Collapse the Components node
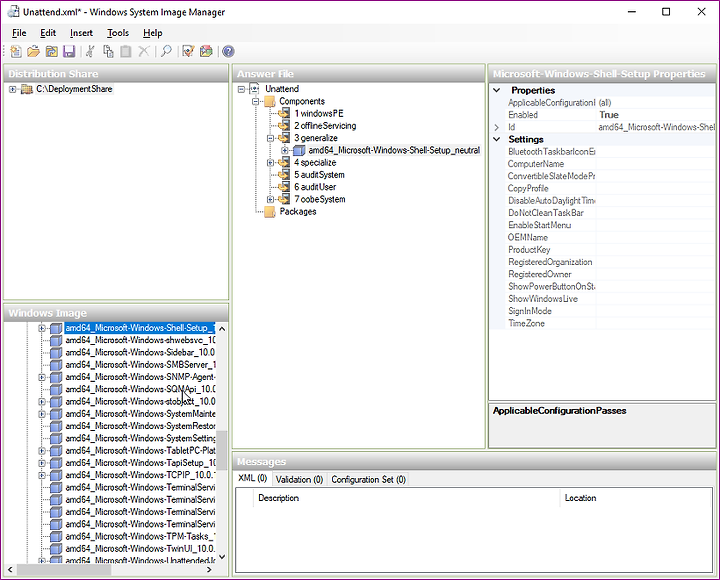 point(256,101)
